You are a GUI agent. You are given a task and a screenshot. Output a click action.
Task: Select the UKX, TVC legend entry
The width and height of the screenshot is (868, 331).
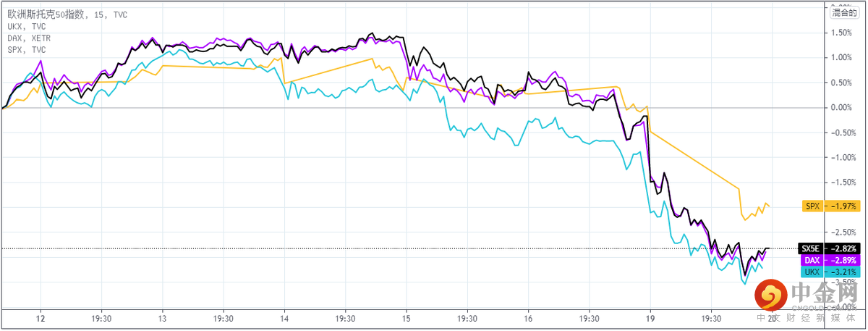25,26
